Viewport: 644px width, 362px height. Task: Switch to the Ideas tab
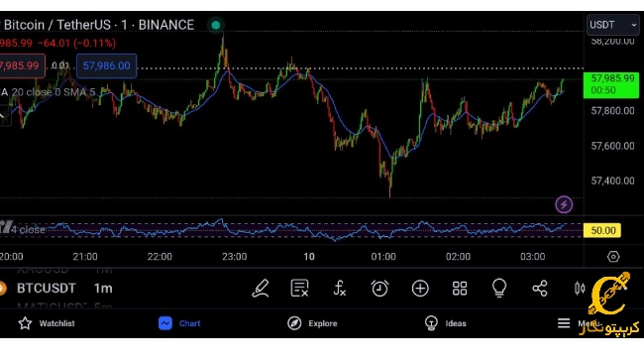click(x=445, y=323)
